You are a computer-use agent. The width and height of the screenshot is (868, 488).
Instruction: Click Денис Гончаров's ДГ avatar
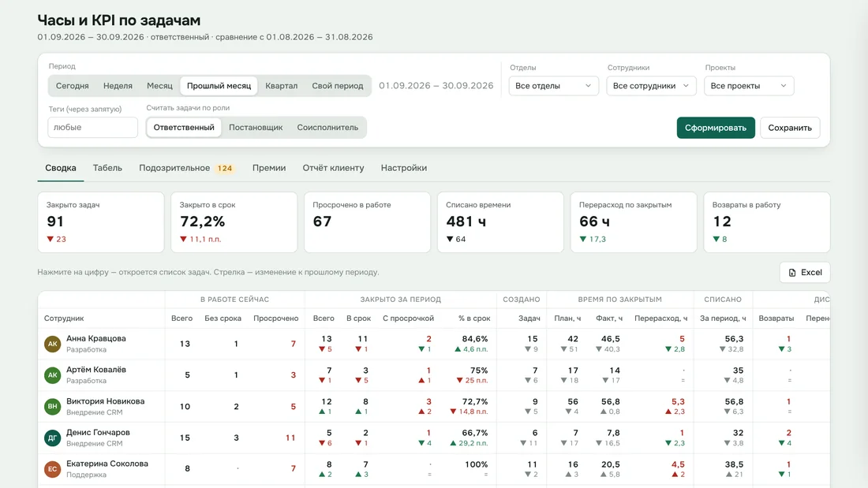click(x=53, y=438)
